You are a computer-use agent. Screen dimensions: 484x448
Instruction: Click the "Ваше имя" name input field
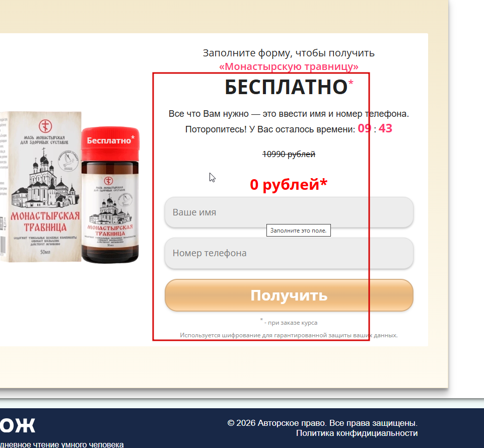click(x=289, y=212)
